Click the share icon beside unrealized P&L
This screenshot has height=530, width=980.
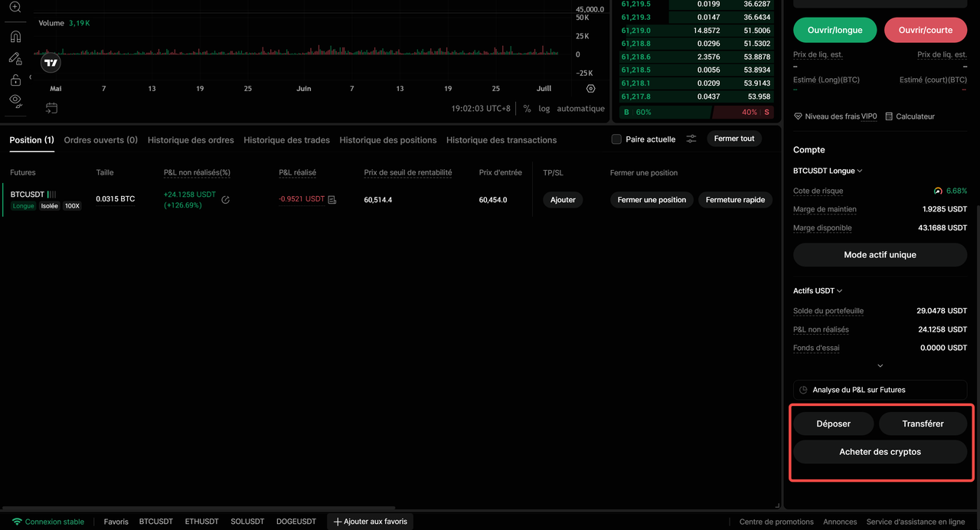click(226, 200)
